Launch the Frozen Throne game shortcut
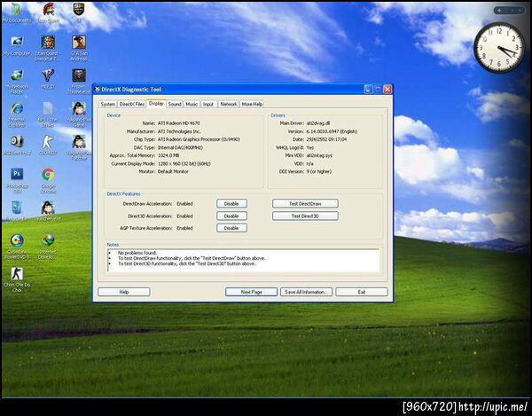The height and width of the screenshot is (416, 532). [79, 81]
